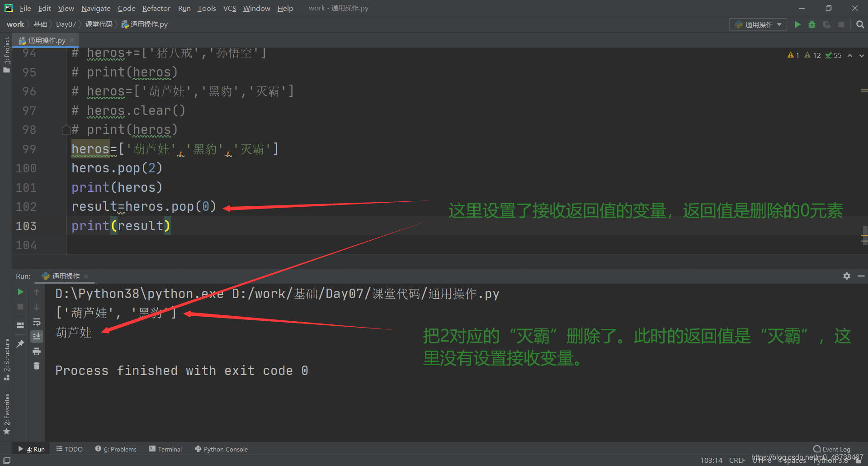Open Run panel settings gear

click(847, 276)
